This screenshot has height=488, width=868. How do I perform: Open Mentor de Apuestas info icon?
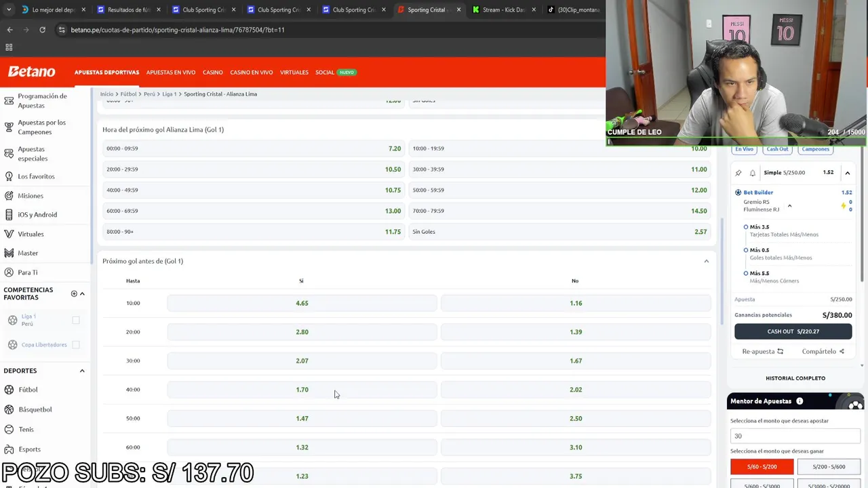tap(800, 401)
